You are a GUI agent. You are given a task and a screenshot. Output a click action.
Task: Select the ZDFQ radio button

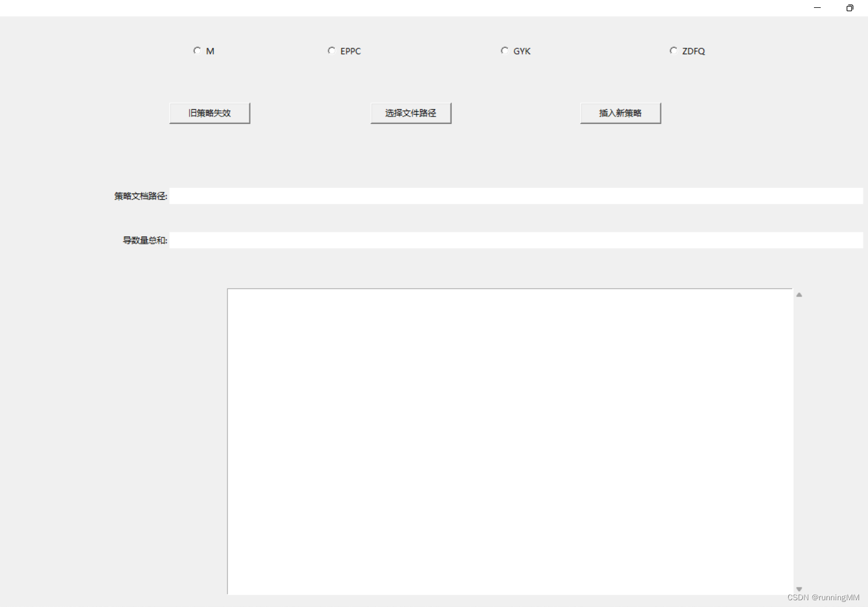[x=674, y=51]
